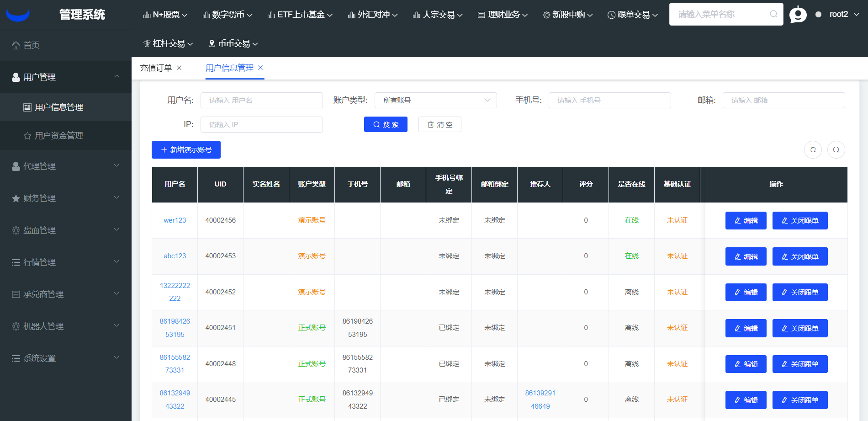Close the 用户信息管理 tab with its X

(260, 68)
